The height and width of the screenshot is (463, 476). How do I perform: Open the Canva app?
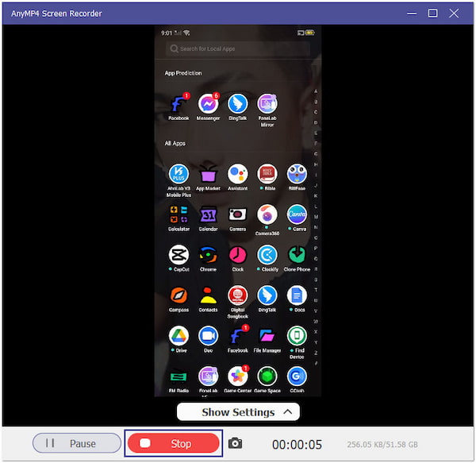click(297, 214)
